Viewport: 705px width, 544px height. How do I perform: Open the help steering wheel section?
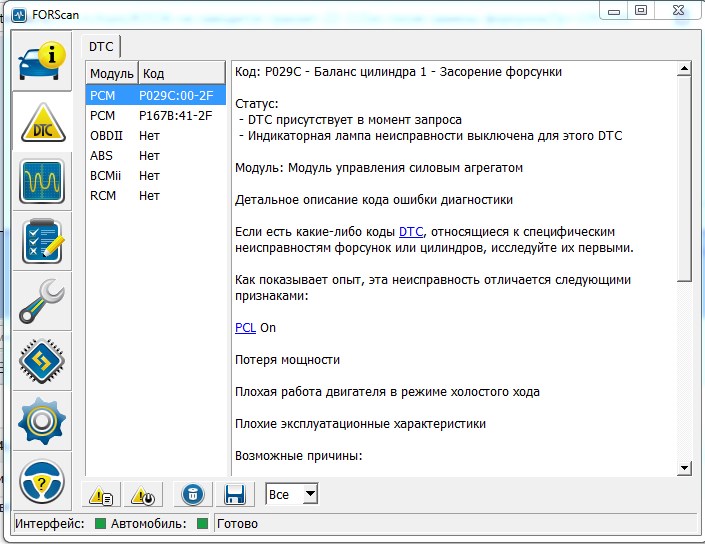(42, 482)
